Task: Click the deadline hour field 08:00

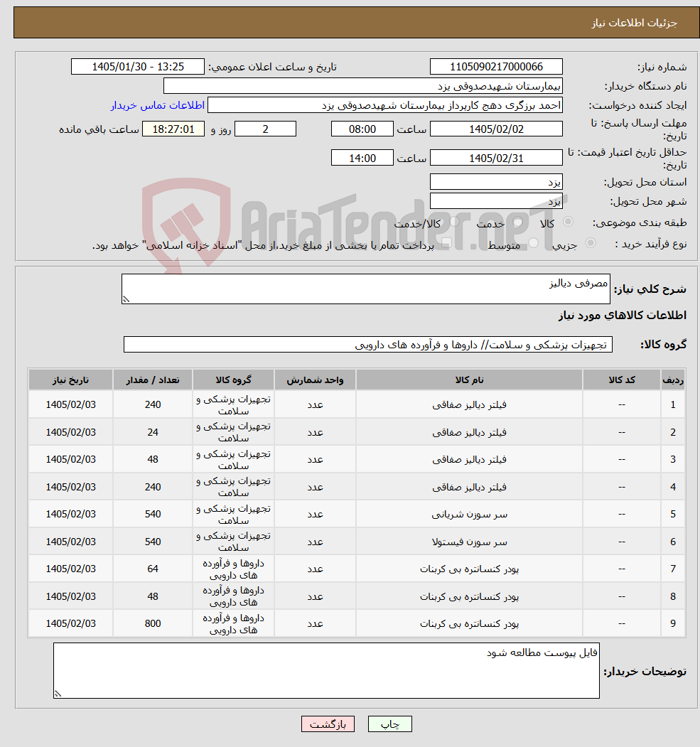Action: click(362, 129)
